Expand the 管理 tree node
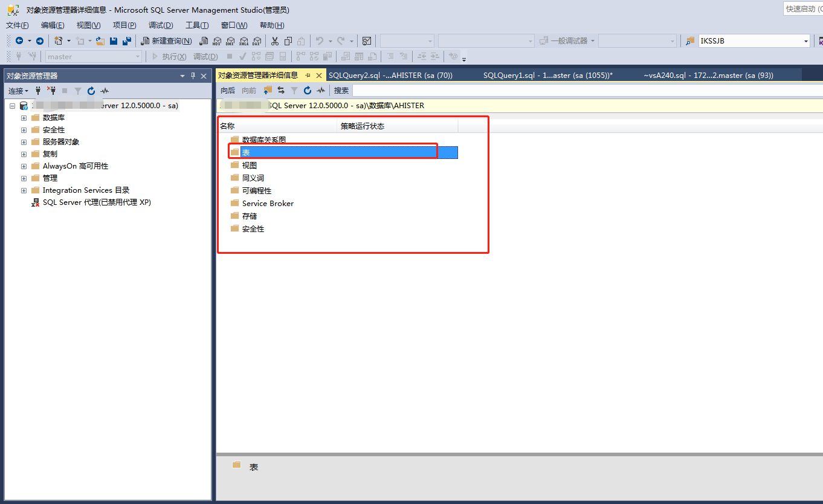Screen dimensions: 823x504 (24, 178)
